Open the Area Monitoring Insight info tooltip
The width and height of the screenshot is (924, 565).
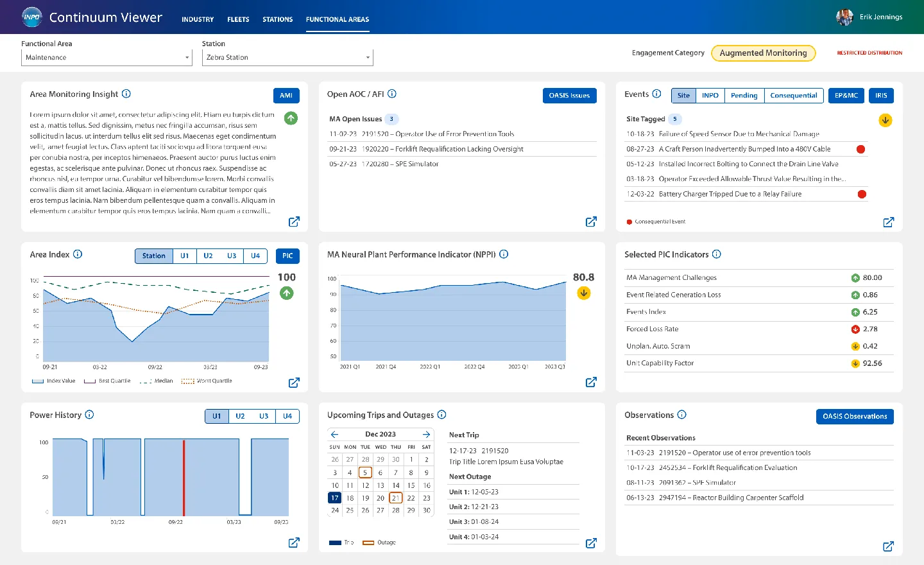pyautogui.click(x=126, y=94)
